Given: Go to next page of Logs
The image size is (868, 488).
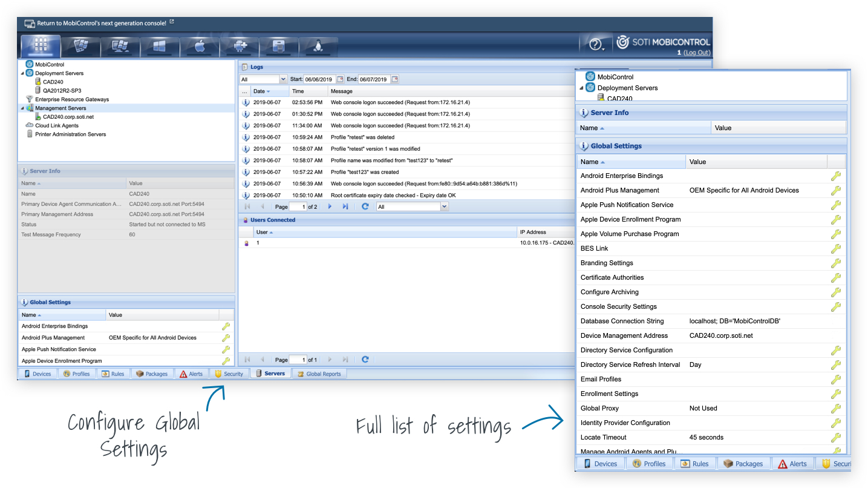Looking at the screenshot, I should tap(330, 206).
